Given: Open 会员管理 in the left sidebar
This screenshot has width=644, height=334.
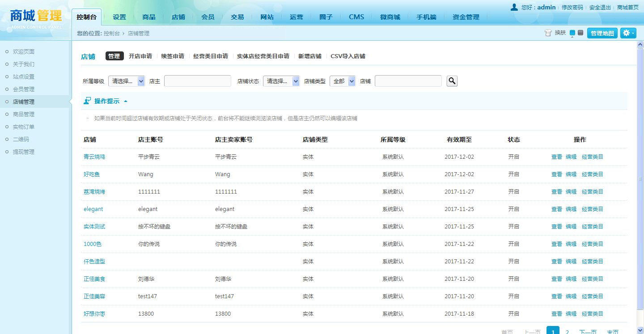Looking at the screenshot, I should click(x=24, y=89).
